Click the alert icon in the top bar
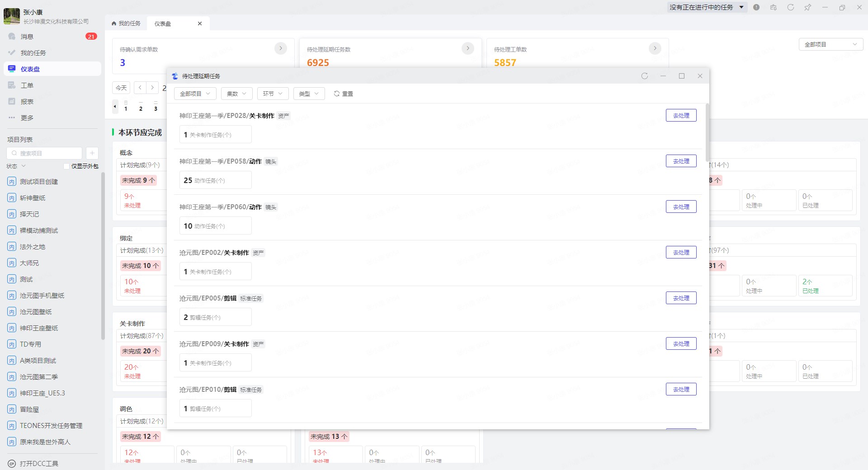 click(x=756, y=7)
